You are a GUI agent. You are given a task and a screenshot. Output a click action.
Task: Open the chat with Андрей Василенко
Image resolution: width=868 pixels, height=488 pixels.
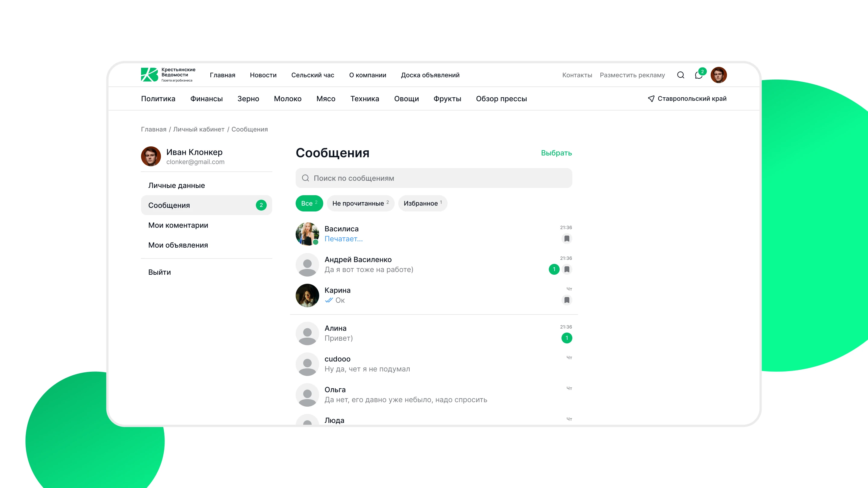pos(434,265)
